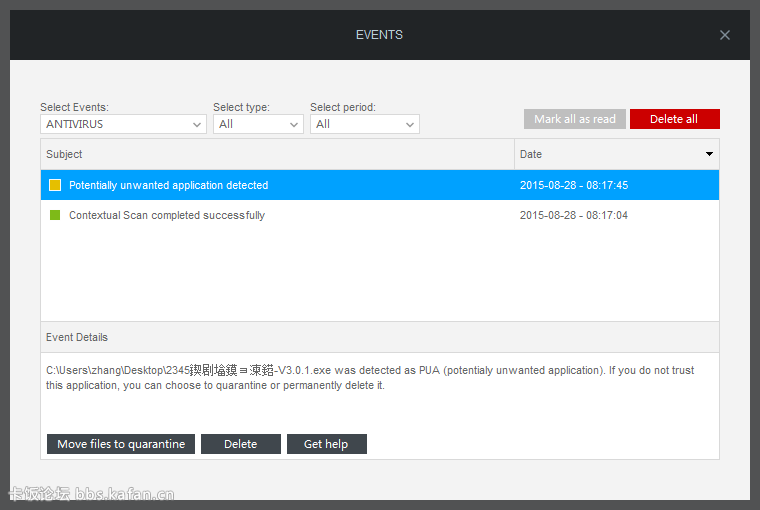The width and height of the screenshot is (760, 510).
Task: Move files to quarantine
Action: 121,444
